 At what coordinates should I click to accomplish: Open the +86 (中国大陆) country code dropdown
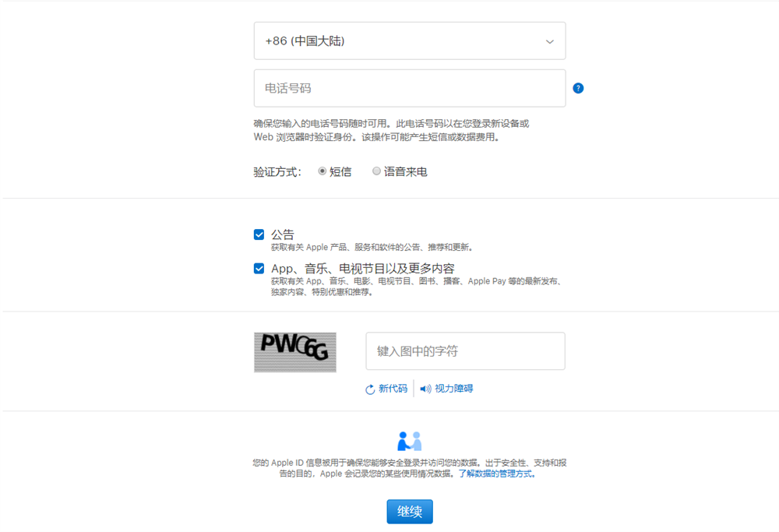pyautogui.click(x=409, y=41)
